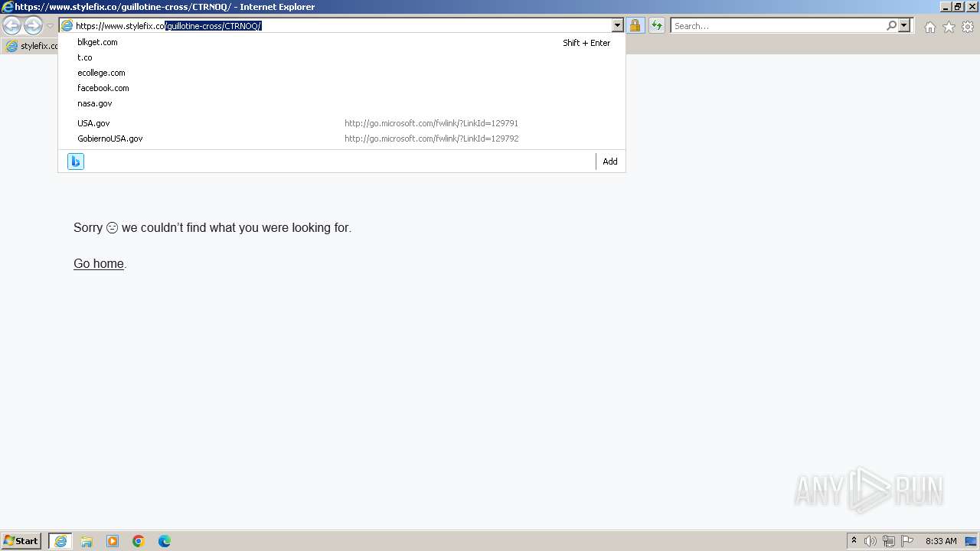Click the network tray icon
Screen dimensions: 980x551
[x=889, y=540]
